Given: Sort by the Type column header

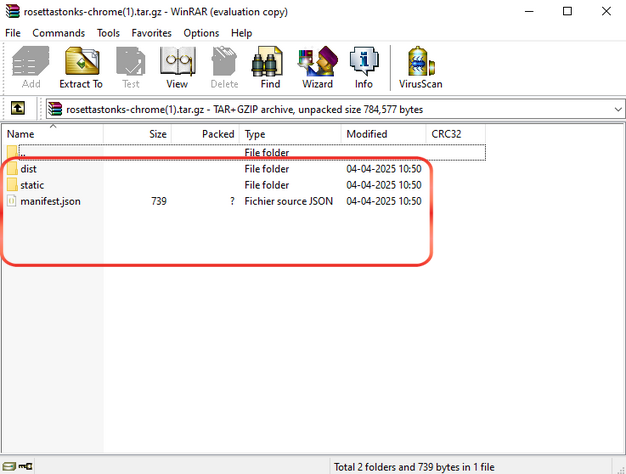Looking at the screenshot, I should tap(291, 134).
